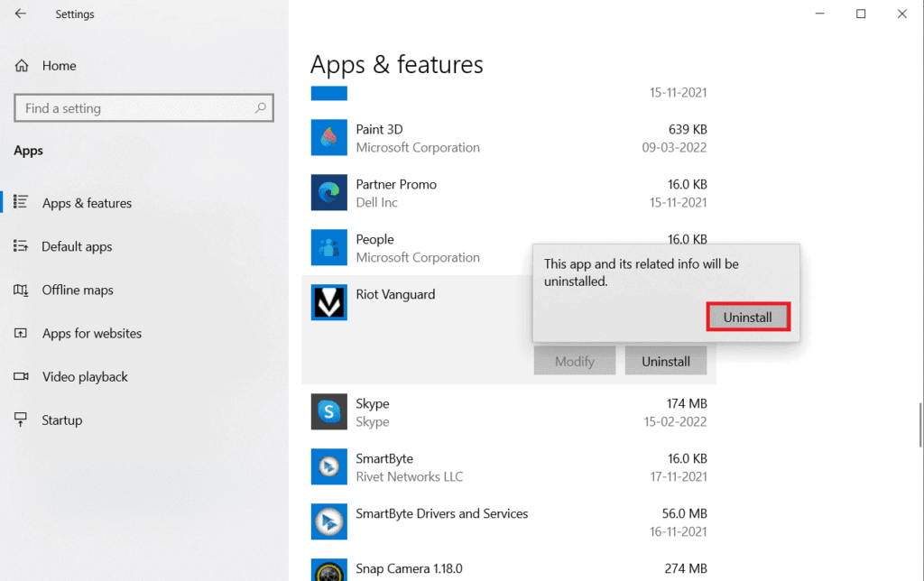
Task: Click the Startup sidebar icon
Action: pos(19,420)
